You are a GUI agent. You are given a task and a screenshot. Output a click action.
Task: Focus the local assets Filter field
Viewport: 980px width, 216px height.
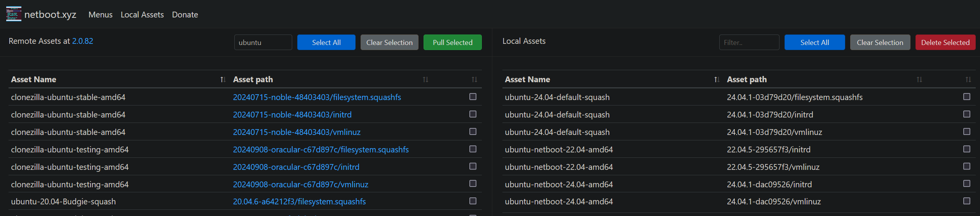(749, 42)
